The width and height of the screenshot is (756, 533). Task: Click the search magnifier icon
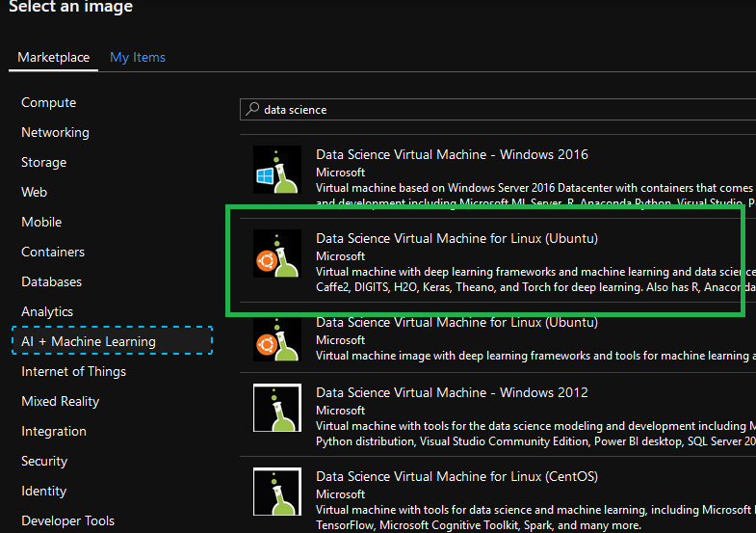pos(252,109)
